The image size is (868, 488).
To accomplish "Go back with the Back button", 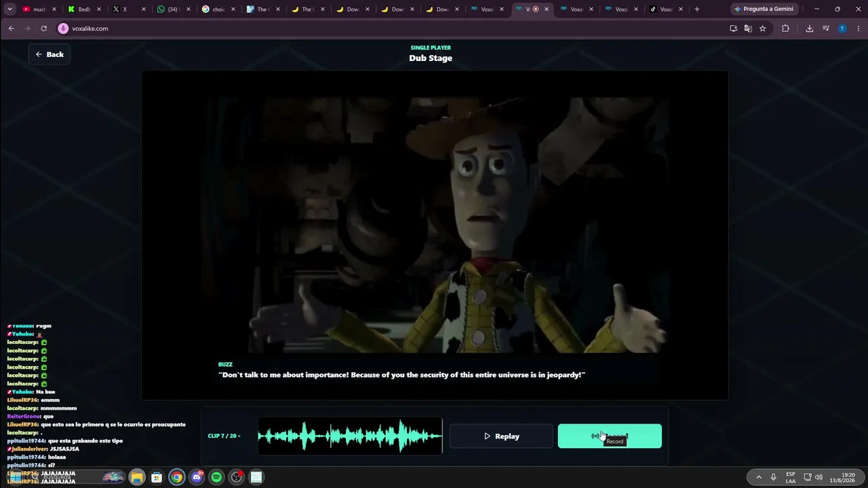I will pos(50,54).
